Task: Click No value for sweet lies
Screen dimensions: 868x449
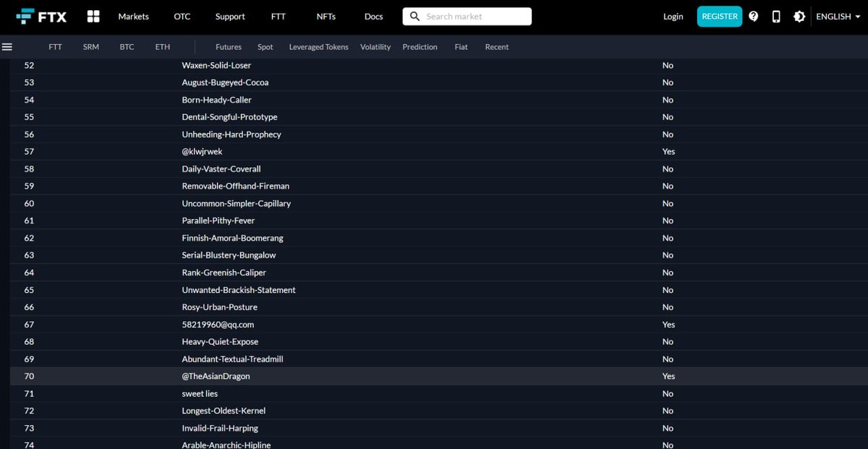Action: coord(668,393)
